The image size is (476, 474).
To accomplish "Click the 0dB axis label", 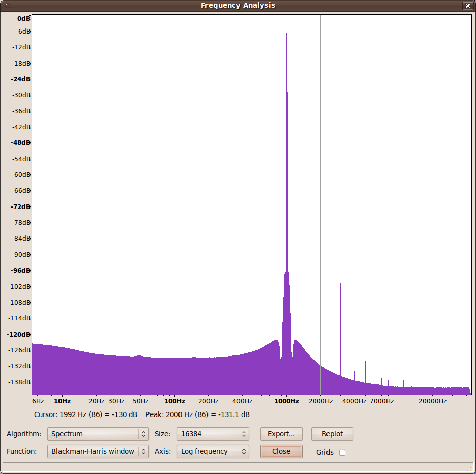I will [24, 18].
